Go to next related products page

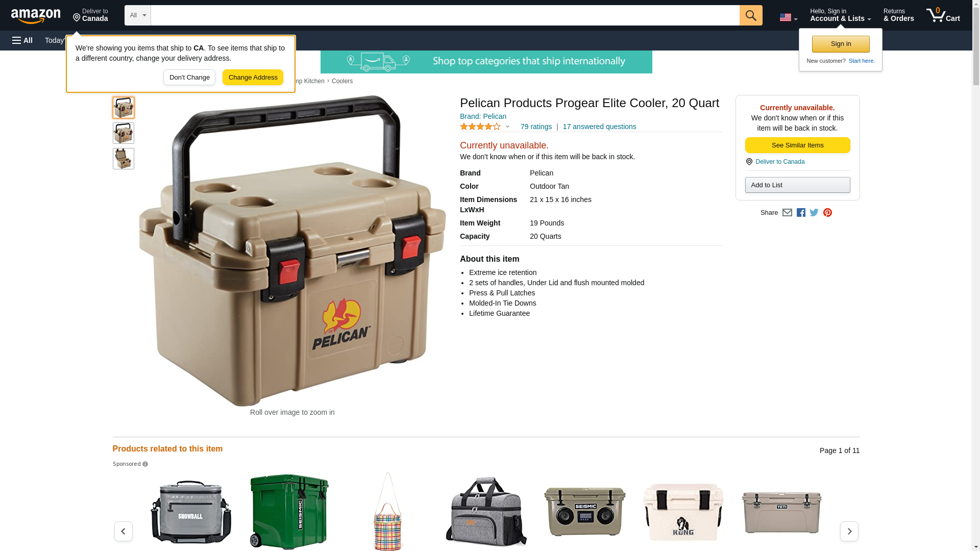[849, 531]
